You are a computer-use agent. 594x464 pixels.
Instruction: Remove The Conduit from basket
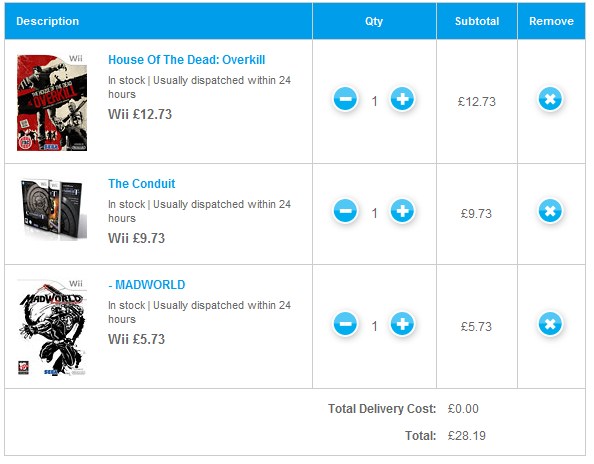point(550,211)
